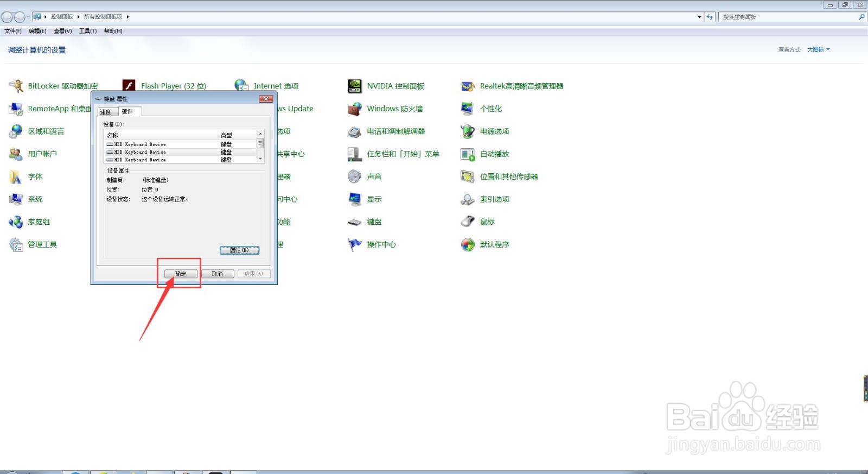The width and height of the screenshot is (868, 474).
Task: Open the 编辑(E) menu
Action: coord(37,31)
